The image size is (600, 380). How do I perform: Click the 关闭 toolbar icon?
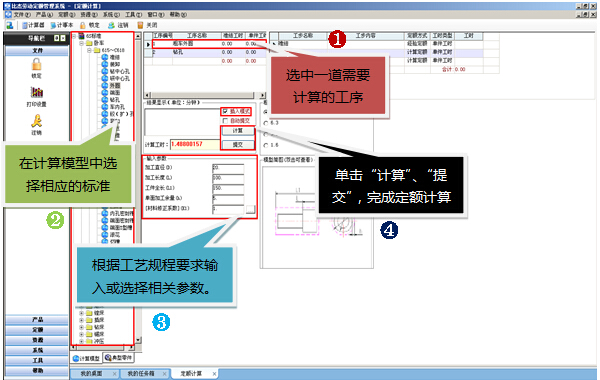[140, 25]
